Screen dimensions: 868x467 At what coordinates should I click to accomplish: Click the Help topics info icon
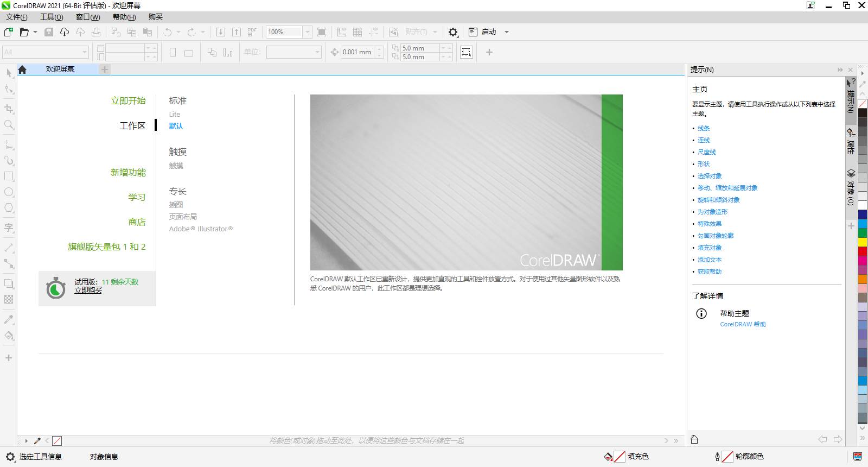tap(701, 314)
